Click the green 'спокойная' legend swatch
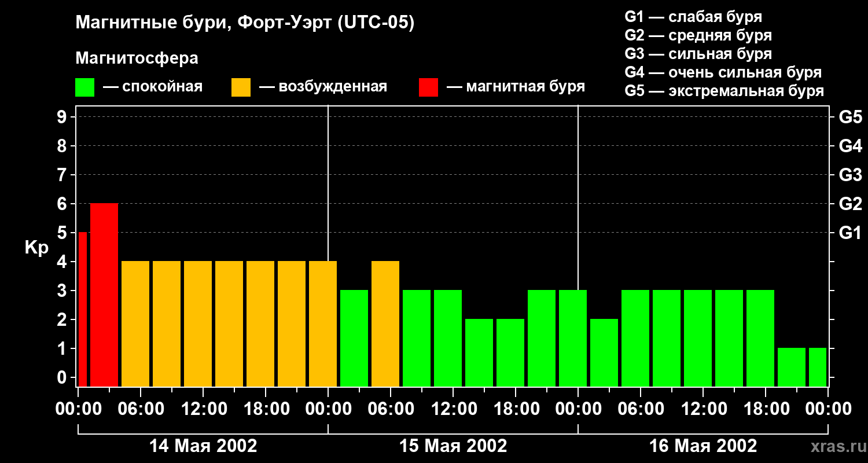The width and height of the screenshot is (868, 463). [84, 87]
